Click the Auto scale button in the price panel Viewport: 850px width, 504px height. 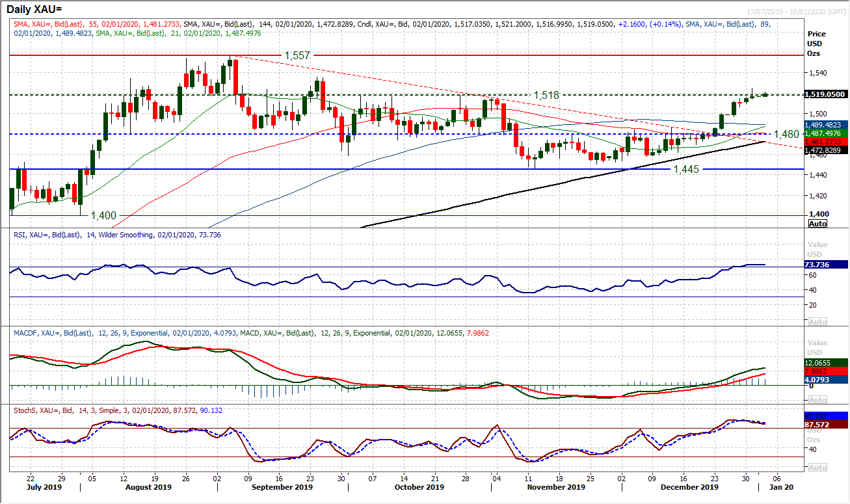(x=817, y=224)
